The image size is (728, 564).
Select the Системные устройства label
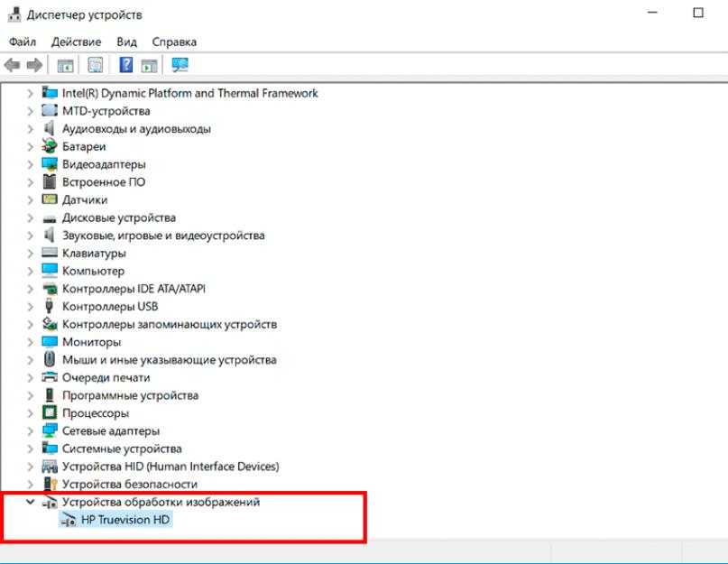point(122,448)
